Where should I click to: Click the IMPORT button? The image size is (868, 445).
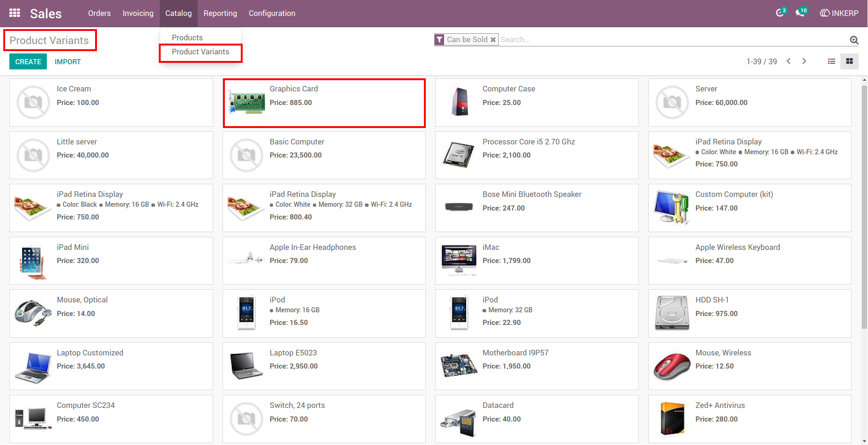(68, 61)
